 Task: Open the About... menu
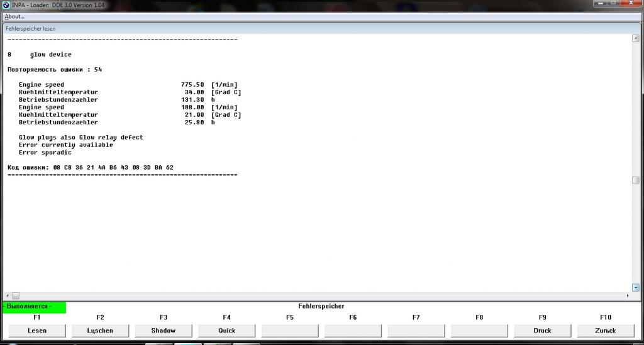(x=14, y=16)
